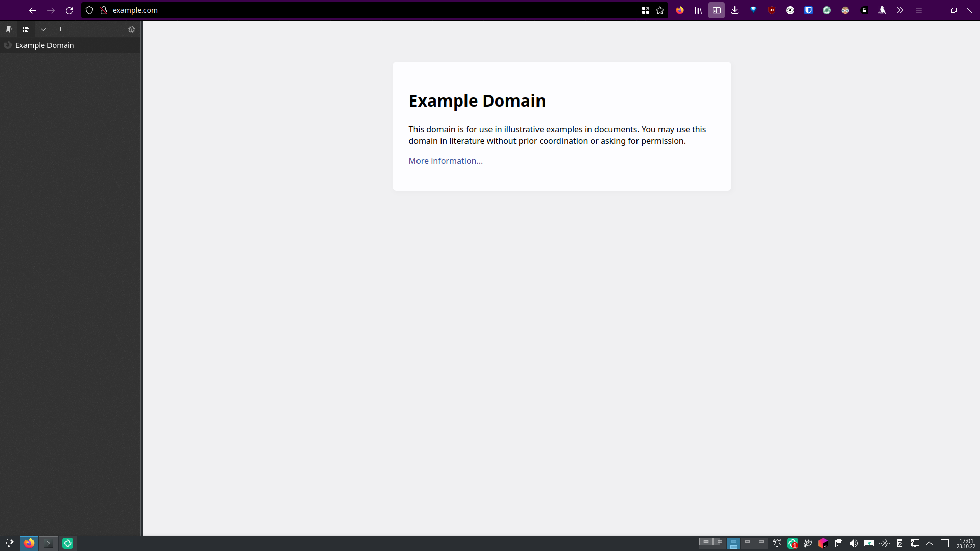Switch to the first virtual desktop pager
Image resolution: width=980 pixels, height=551 pixels.
click(x=706, y=543)
